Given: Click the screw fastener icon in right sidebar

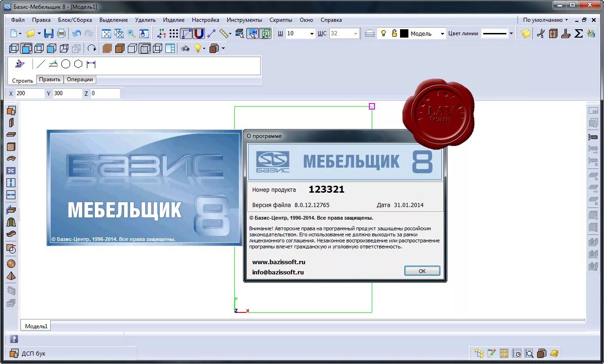Looking at the screenshot, I should point(593,137).
